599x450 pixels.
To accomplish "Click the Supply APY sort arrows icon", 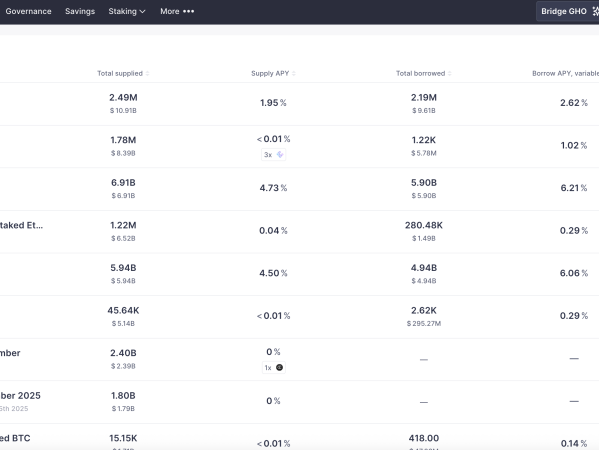I will pyautogui.click(x=294, y=73).
